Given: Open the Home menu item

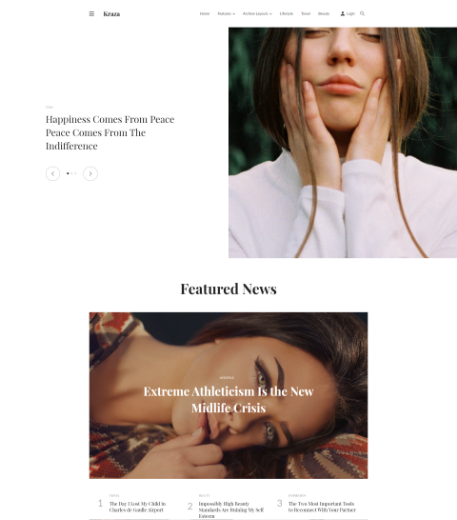Looking at the screenshot, I should click(x=205, y=14).
